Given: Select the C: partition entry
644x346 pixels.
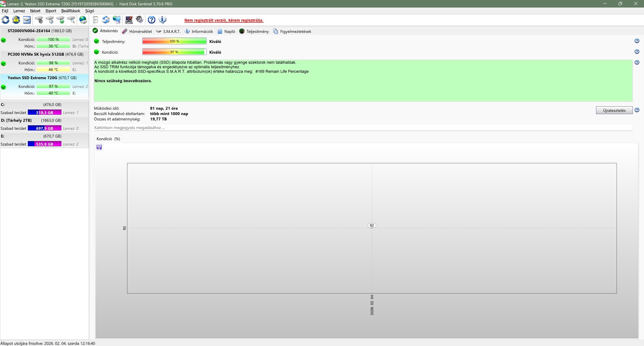Looking at the screenshot, I should tap(44, 109).
